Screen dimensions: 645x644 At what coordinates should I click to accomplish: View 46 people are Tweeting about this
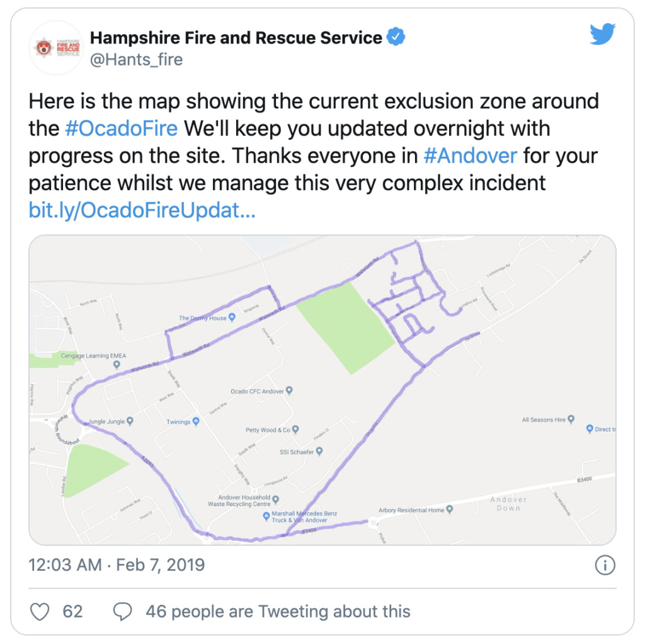[x=278, y=611]
